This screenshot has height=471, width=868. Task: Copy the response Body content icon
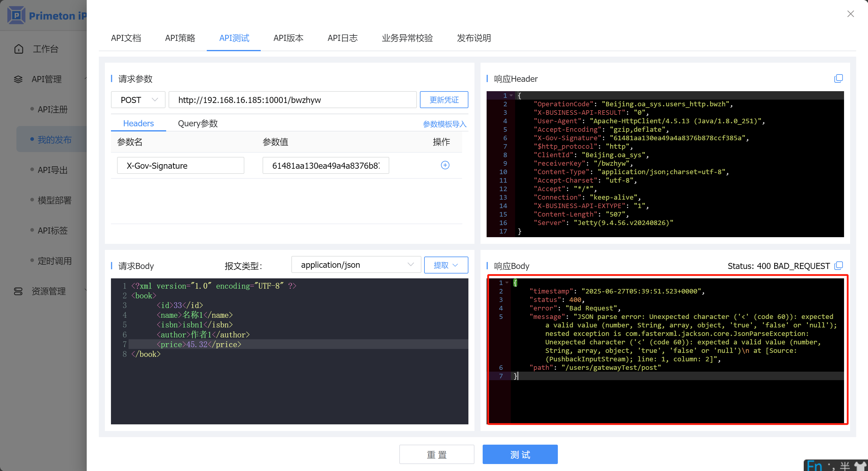pos(838,266)
